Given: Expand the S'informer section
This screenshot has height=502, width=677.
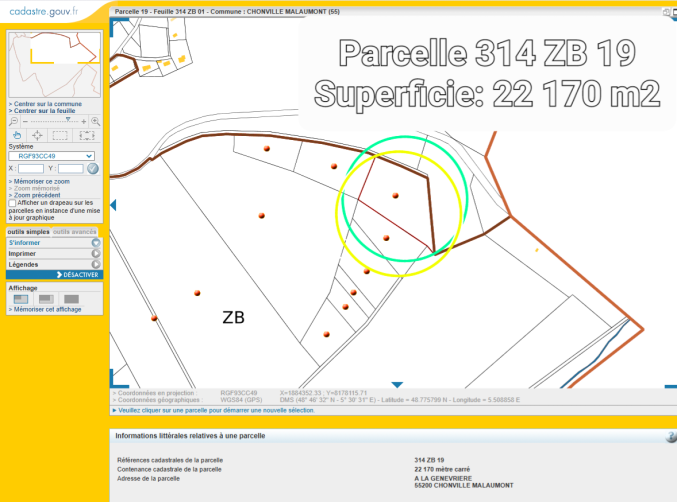Looking at the screenshot, I should tap(54, 242).
